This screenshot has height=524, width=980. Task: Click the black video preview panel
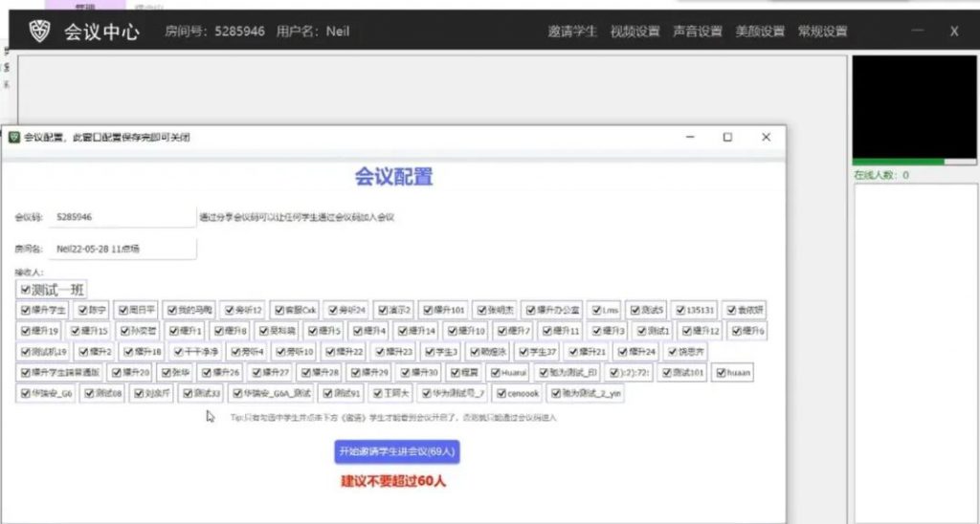pyautogui.click(x=914, y=107)
